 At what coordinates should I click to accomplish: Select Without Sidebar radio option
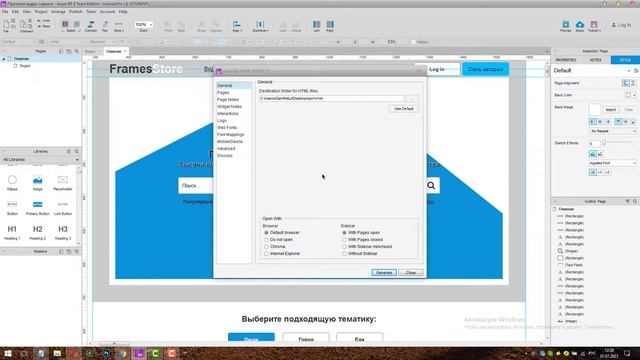click(x=344, y=253)
